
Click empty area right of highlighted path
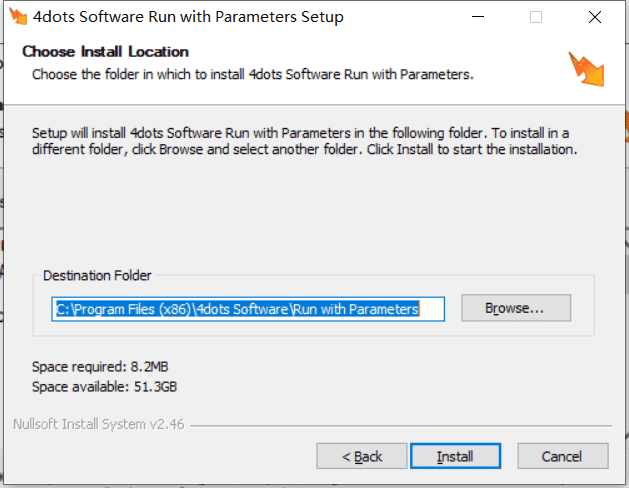pos(432,309)
